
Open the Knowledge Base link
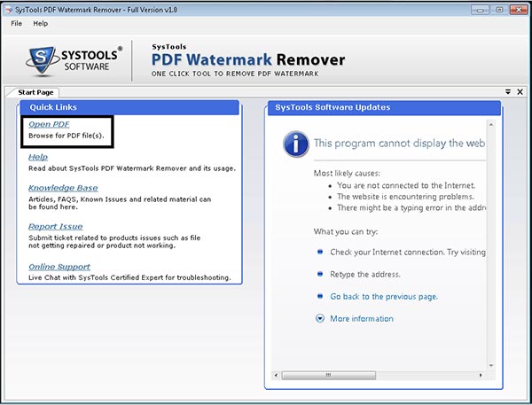tap(63, 188)
